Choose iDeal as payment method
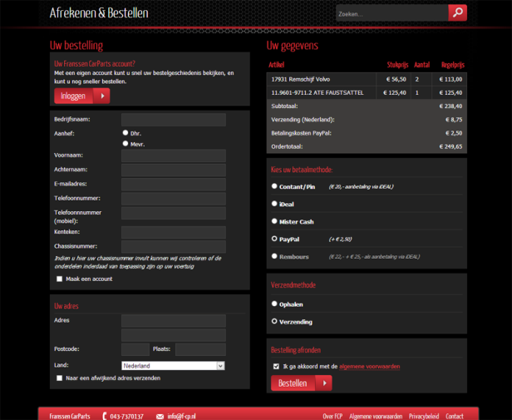The height and width of the screenshot is (420, 512). pos(274,204)
